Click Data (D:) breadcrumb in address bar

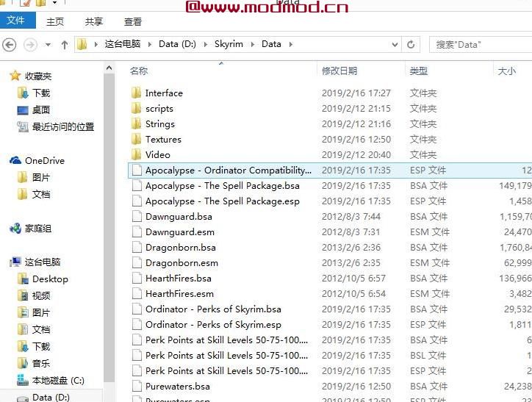[x=177, y=44]
